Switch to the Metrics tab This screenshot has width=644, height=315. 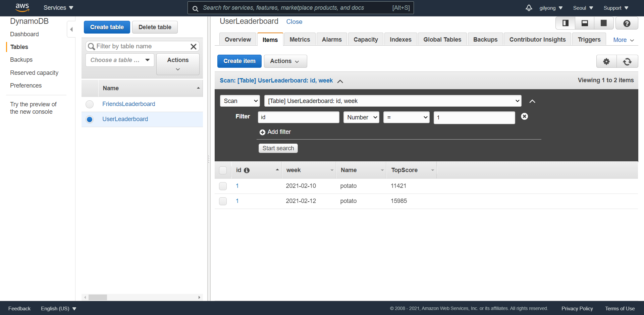click(x=300, y=40)
